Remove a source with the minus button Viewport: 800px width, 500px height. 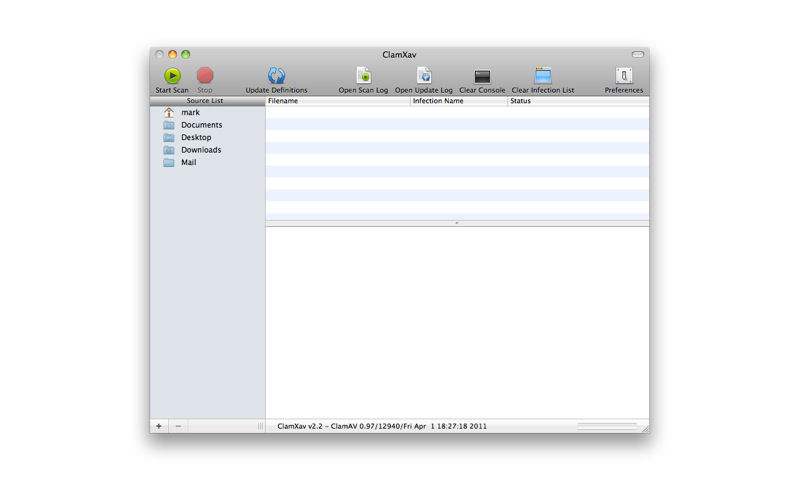point(178,426)
